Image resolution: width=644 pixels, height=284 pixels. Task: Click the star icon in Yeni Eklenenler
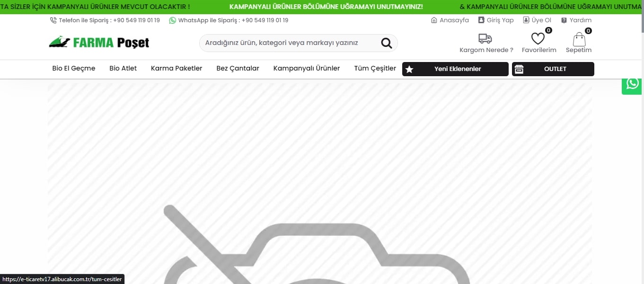410,69
